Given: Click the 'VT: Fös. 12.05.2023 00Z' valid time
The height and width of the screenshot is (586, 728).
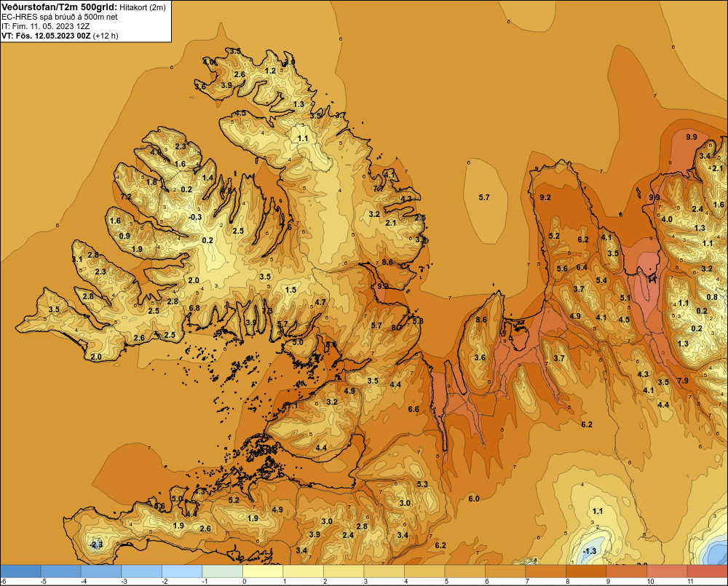Looking at the screenshot, I should [46, 36].
